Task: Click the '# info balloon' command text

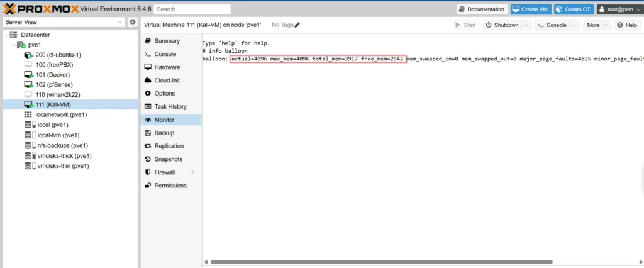Action: [225, 51]
